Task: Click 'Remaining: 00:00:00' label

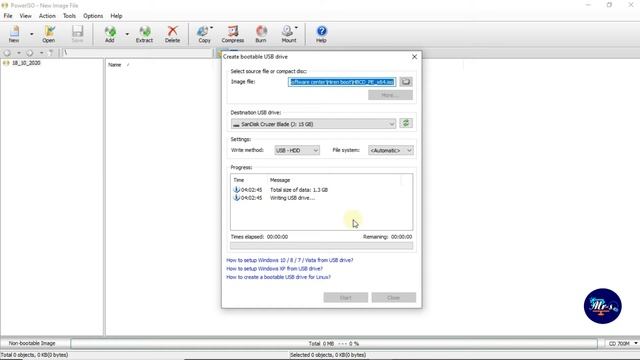Action: (387, 237)
